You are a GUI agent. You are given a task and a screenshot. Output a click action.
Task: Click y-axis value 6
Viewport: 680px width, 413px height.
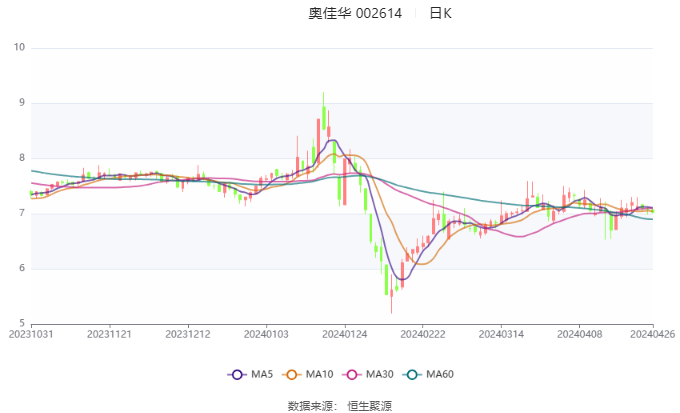click(x=22, y=268)
